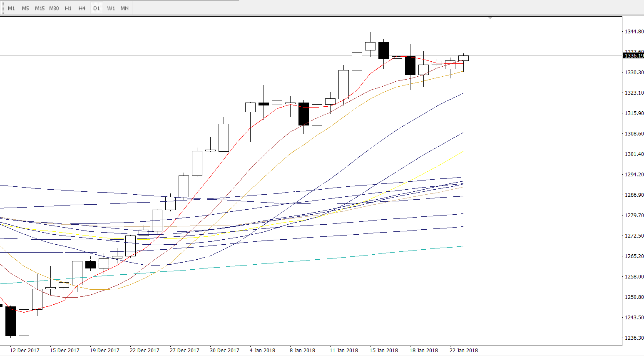Select the MN monthly timeframe
Viewport: 644px width, 356px height.
coord(124,8)
